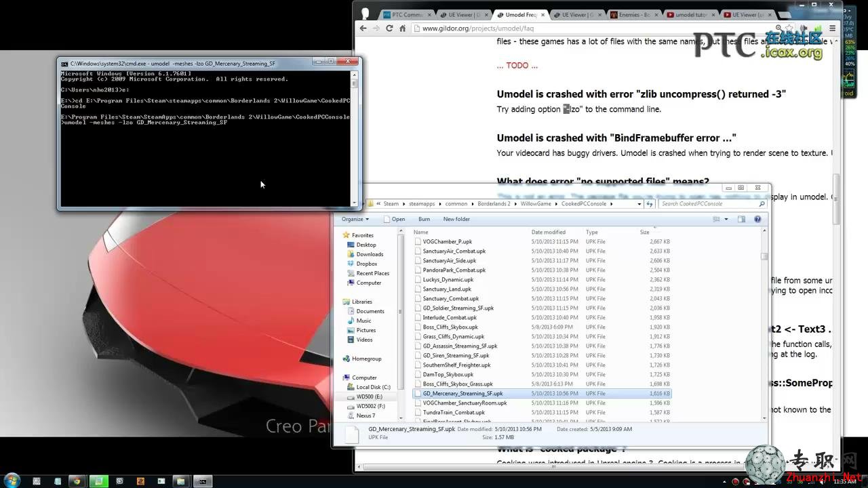Open the address bar history dropdown
This screenshot has width=868, height=488.
tap(638, 203)
